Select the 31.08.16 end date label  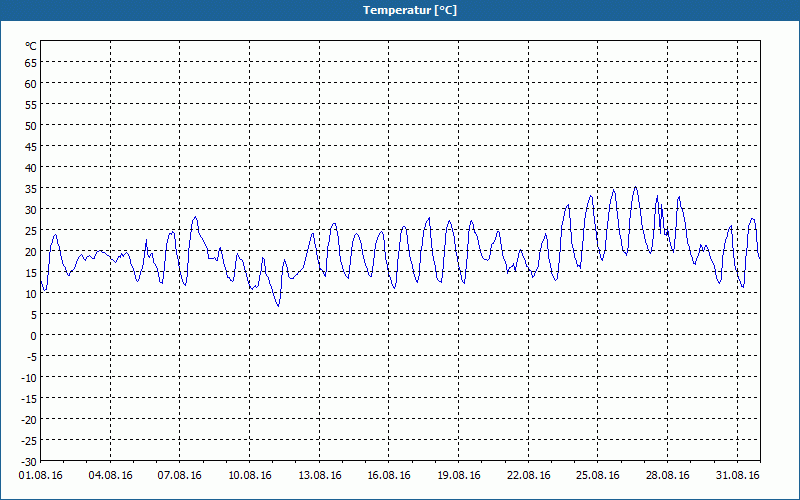pos(737,476)
